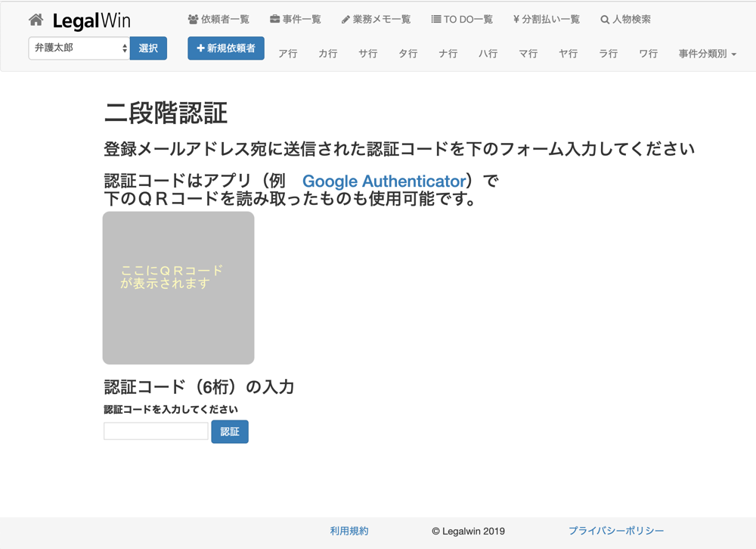Click the 新規依頼者 new client button
Viewport: 756px width, 549px height.
coord(226,48)
